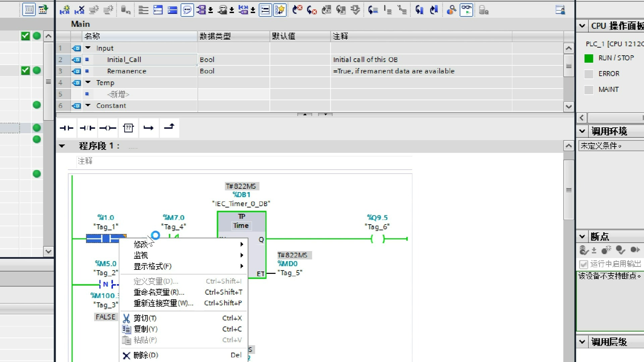Click the insert network toolbar icon

click(x=64, y=10)
